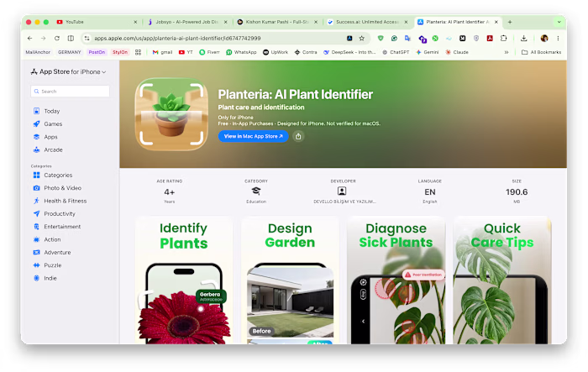This screenshot has width=588, height=372.
Task: Click the App Store search field
Action: pyautogui.click(x=70, y=92)
